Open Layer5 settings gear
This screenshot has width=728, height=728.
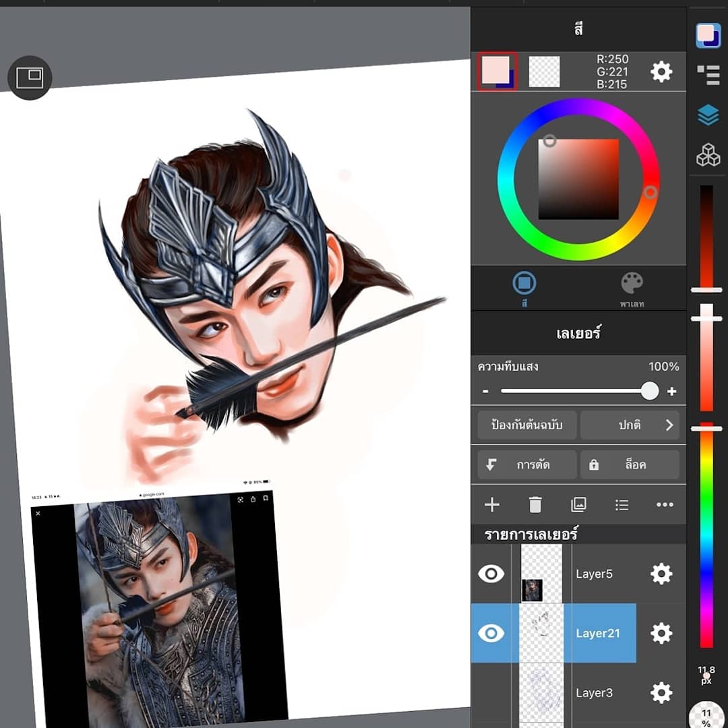coord(661,574)
